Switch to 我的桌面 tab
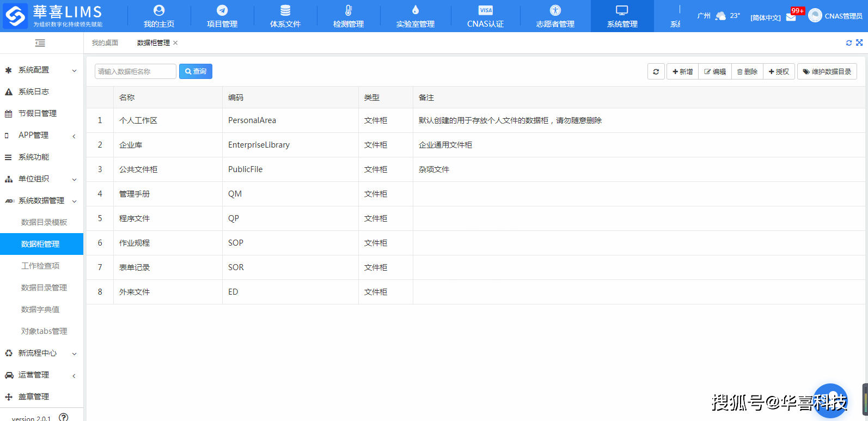 105,43
